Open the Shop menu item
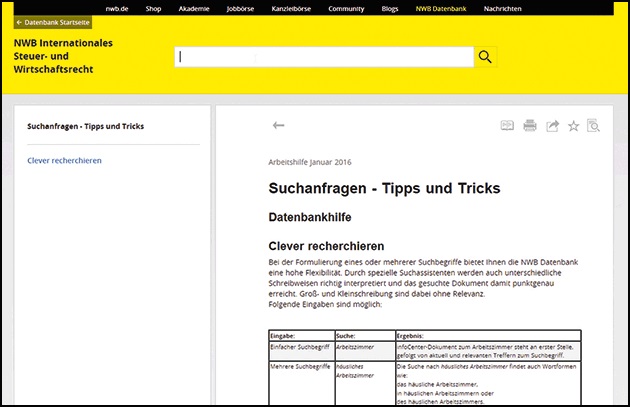 click(153, 8)
